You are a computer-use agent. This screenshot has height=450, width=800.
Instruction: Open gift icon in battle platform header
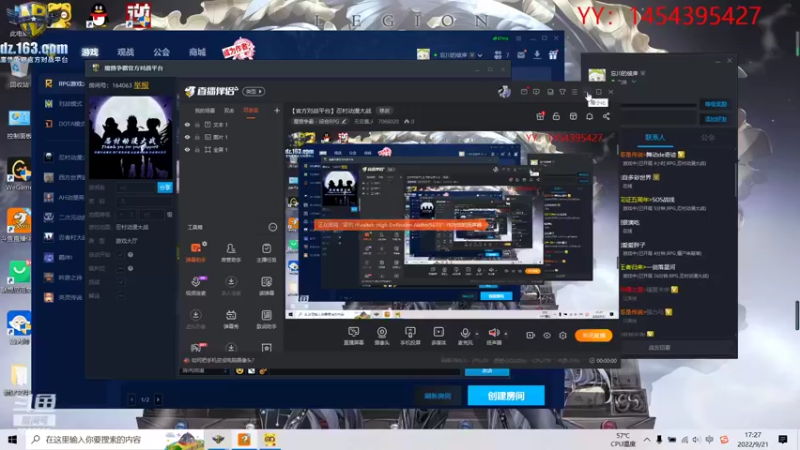(x=553, y=55)
